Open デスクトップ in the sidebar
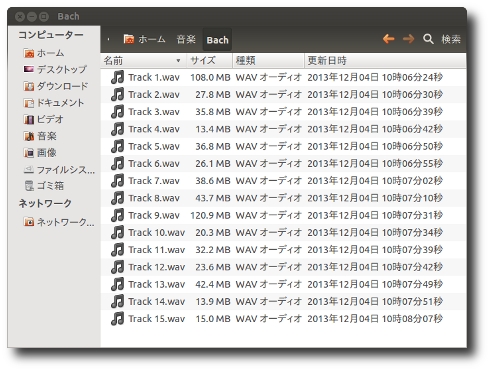The height and width of the screenshot is (371, 490). point(55,69)
